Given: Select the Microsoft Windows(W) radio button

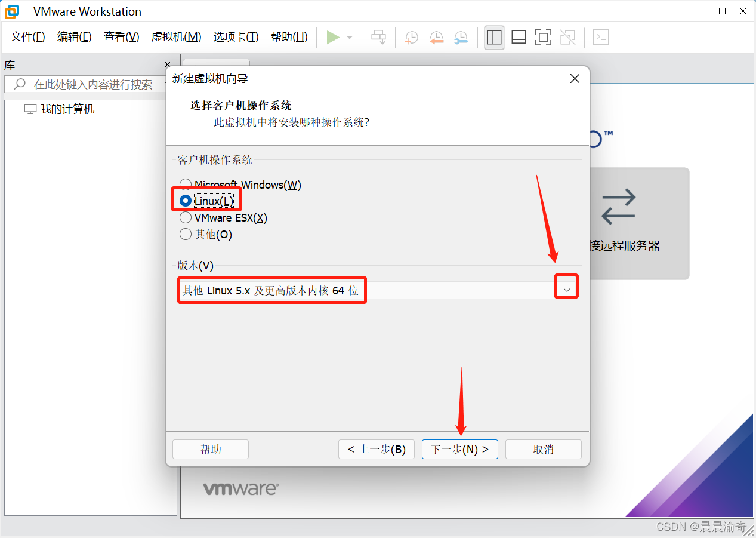Looking at the screenshot, I should 186,185.
